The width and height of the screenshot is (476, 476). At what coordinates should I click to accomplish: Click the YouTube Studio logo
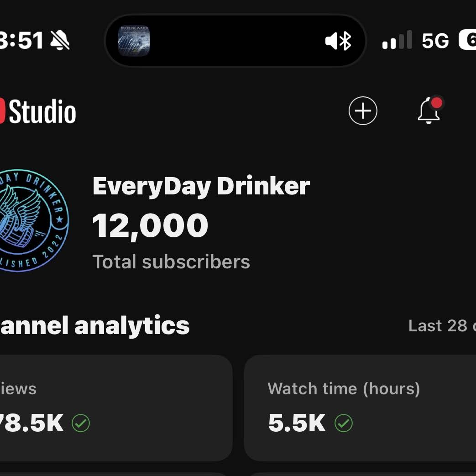39,112
